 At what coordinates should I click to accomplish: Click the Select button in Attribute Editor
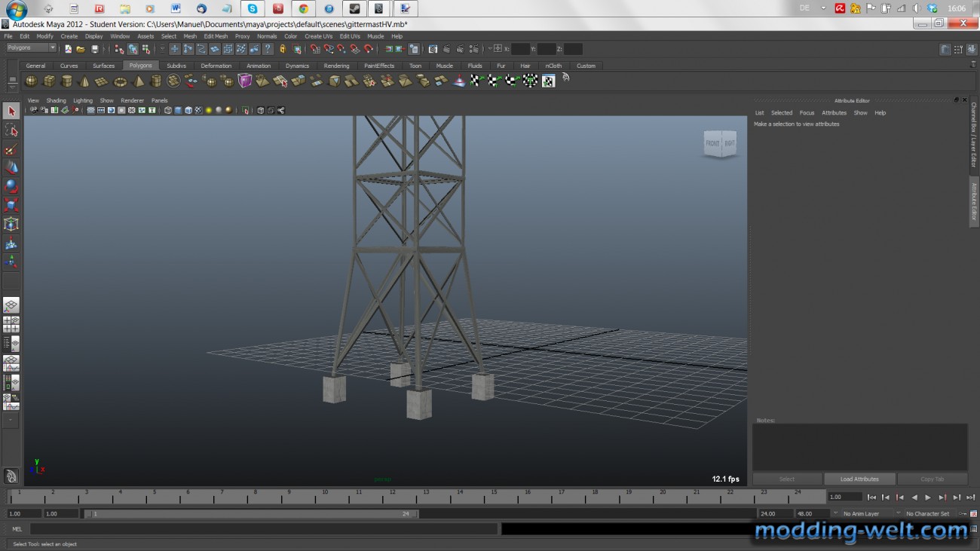[x=787, y=479]
